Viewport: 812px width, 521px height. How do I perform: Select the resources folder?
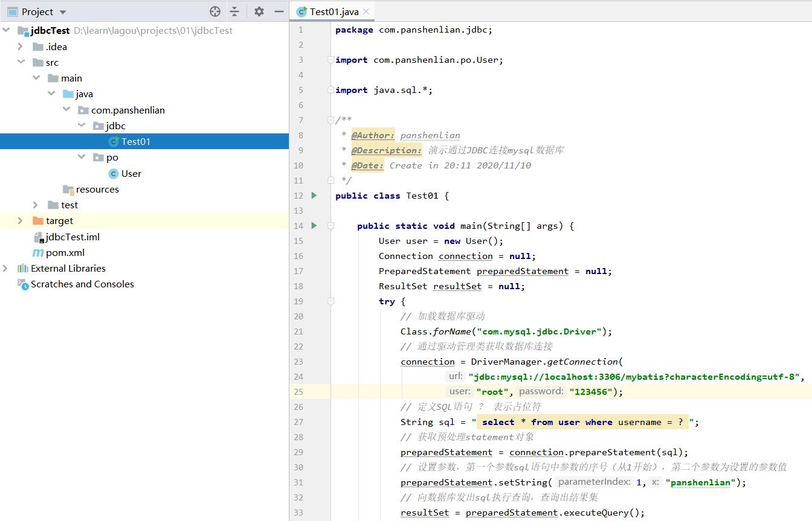(97, 189)
